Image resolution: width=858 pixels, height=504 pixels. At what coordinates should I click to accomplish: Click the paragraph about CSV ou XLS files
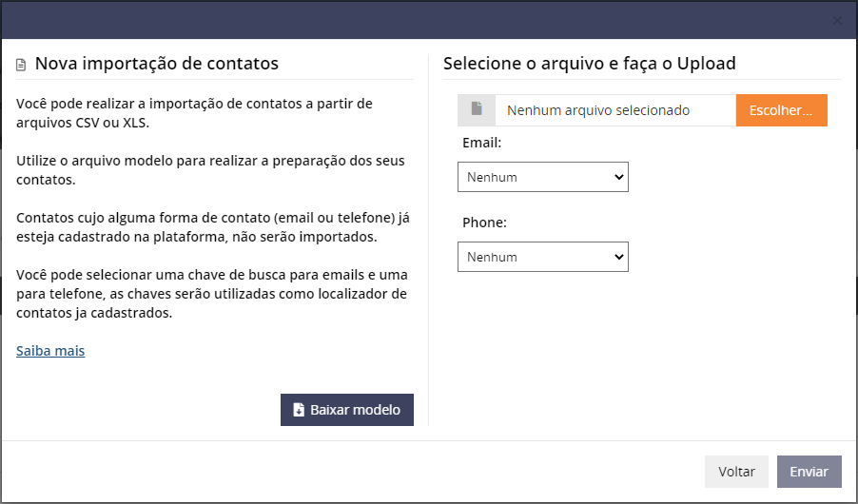194,113
